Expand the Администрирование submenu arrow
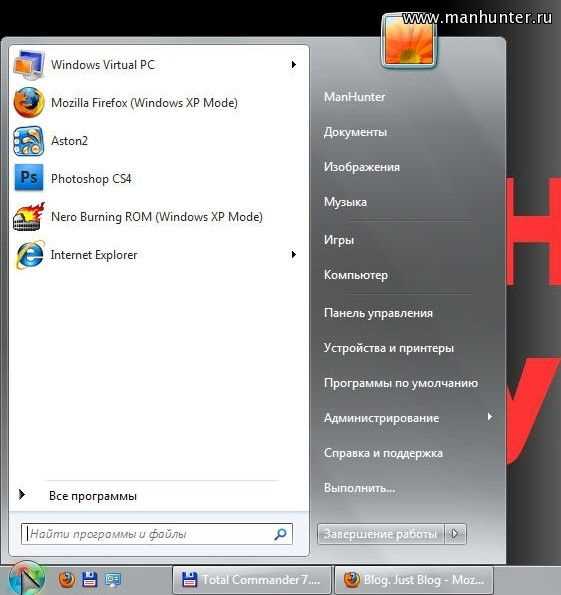The width and height of the screenshot is (561, 595). 490,417
